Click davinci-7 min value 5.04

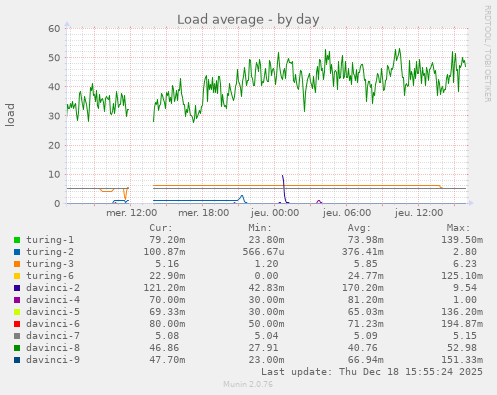point(266,336)
